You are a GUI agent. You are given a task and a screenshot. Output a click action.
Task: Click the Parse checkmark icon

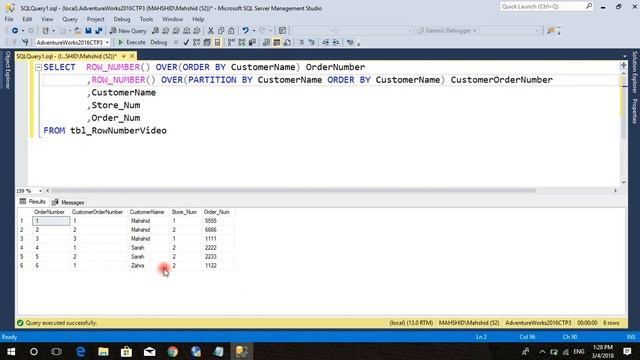[x=186, y=42]
